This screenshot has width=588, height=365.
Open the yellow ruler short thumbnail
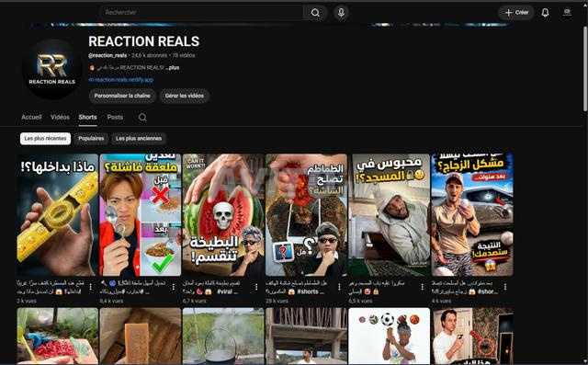coord(57,215)
